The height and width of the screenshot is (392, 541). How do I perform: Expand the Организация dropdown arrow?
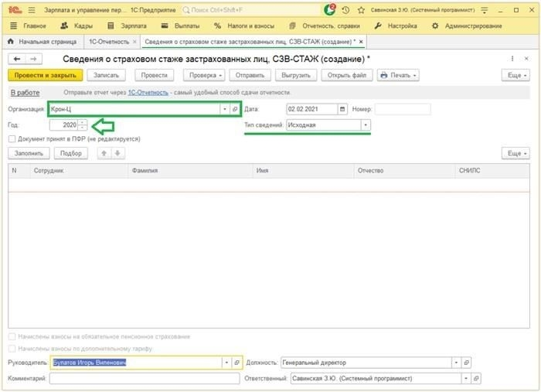click(x=225, y=109)
